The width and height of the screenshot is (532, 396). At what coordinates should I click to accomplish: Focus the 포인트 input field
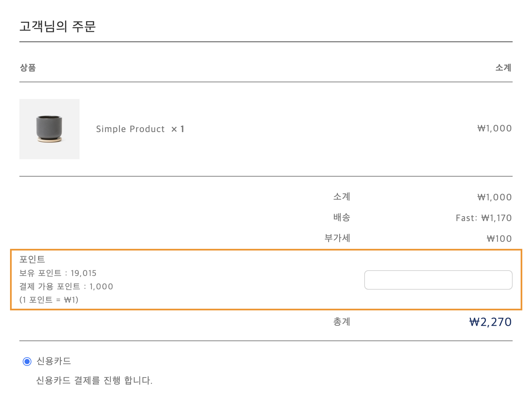[x=438, y=280]
